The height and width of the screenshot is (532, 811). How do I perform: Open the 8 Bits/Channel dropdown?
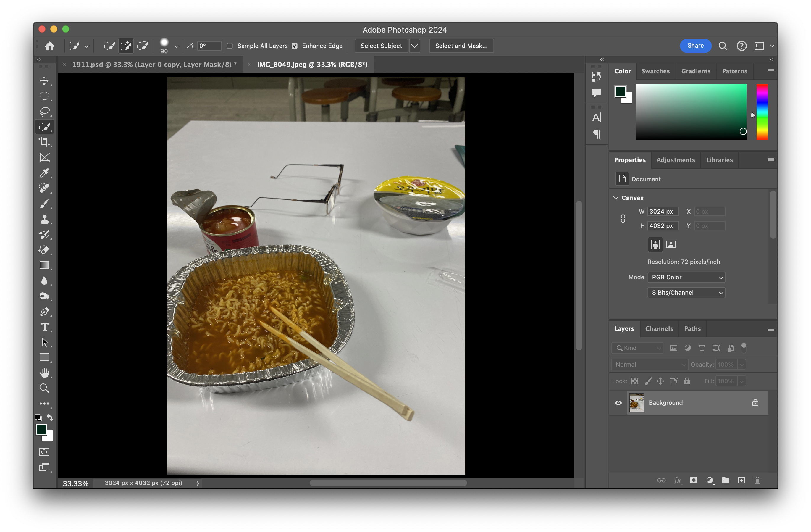[686, 292]
